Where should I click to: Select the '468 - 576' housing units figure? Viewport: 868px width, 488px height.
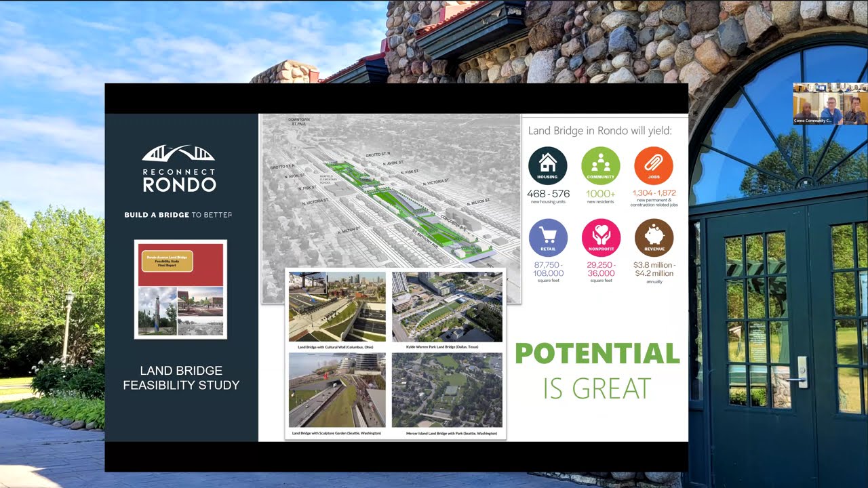548,194
